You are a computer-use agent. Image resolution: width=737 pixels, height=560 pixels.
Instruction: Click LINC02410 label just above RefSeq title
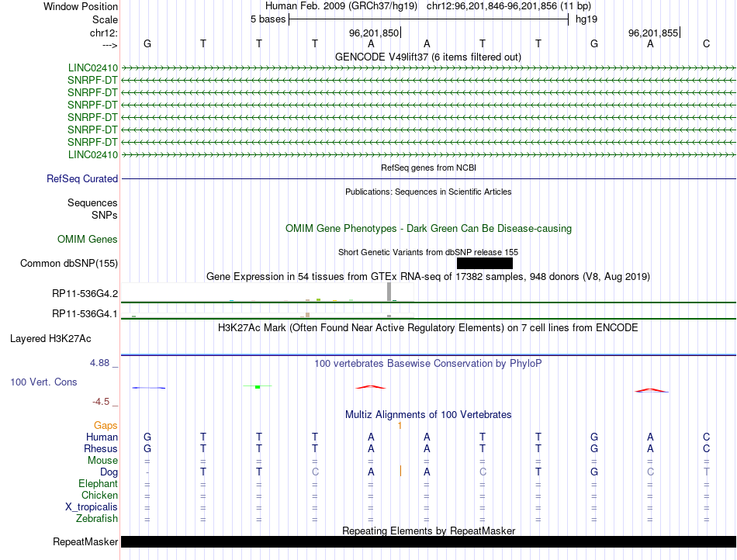(93, 154)
